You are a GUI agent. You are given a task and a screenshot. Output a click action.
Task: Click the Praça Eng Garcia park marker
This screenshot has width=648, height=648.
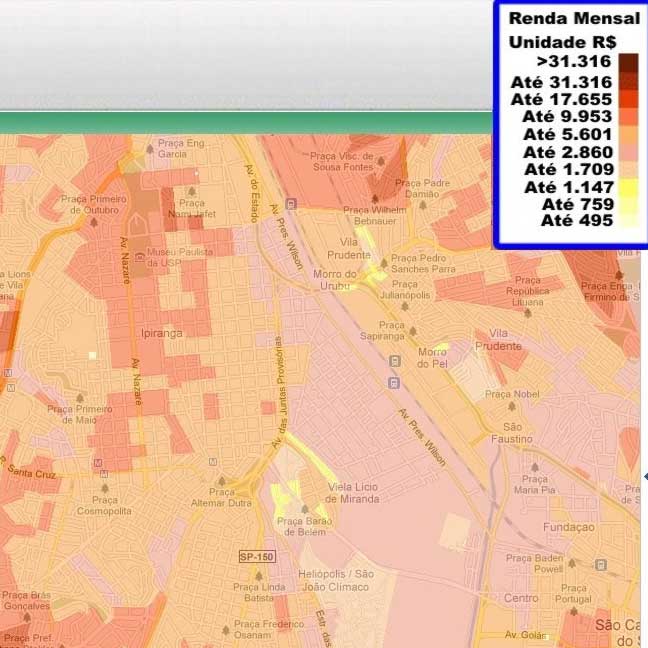pyautogui.click(x=151, y=149)
